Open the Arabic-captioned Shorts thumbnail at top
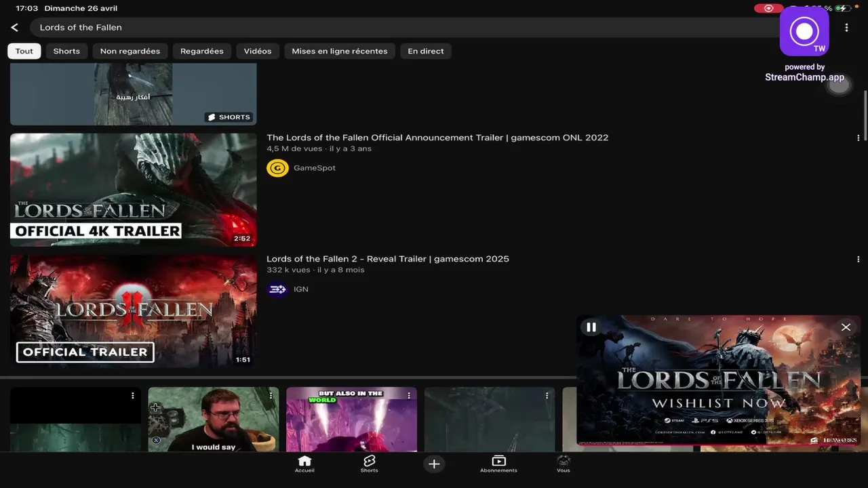 point(134,94)
